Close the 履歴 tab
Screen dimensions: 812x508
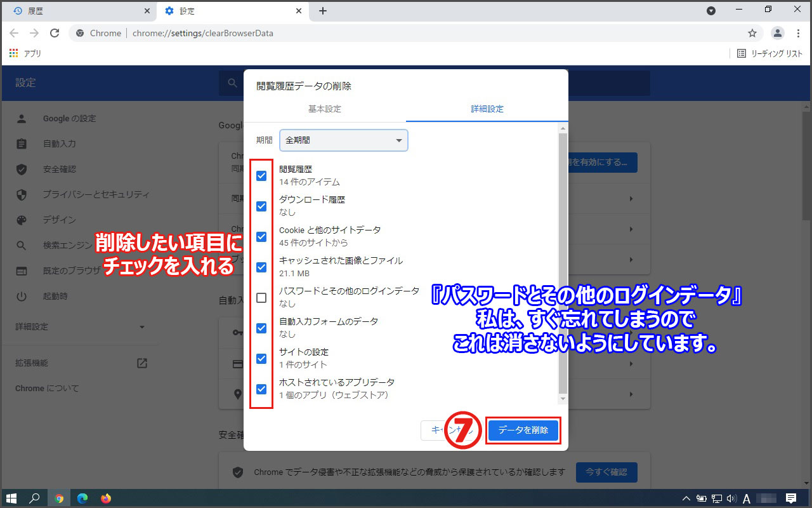tap(147, 11)
